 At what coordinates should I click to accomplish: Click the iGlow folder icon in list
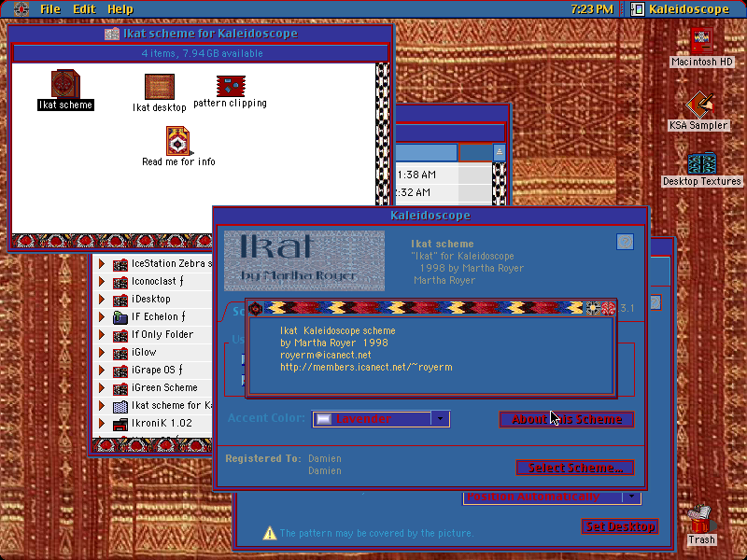pos(120,353)
